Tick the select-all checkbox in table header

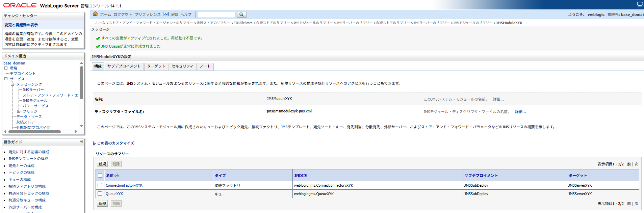(x=100, y=175)
